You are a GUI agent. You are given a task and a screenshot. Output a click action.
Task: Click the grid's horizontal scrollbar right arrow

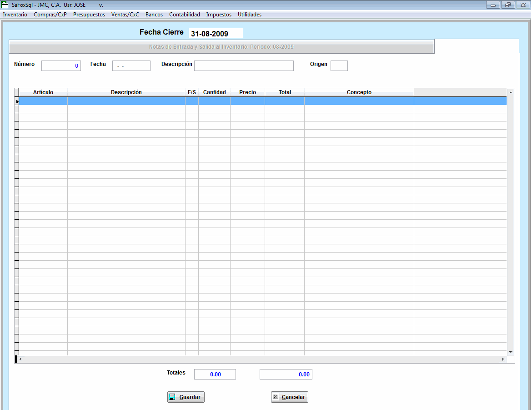click(503, 359)
